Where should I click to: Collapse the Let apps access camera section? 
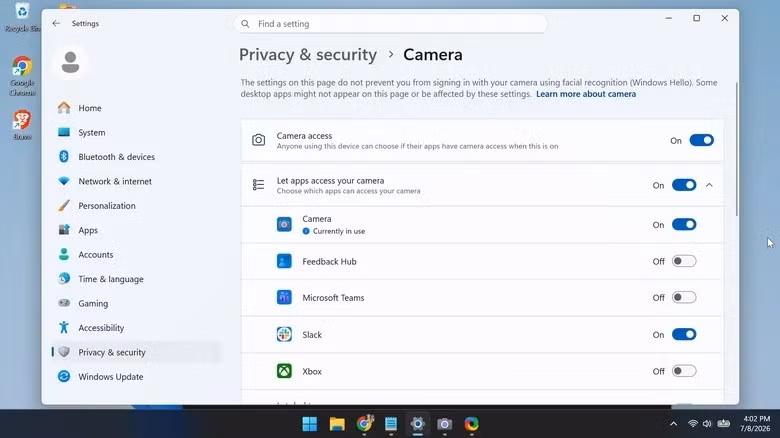coord(709,185)
